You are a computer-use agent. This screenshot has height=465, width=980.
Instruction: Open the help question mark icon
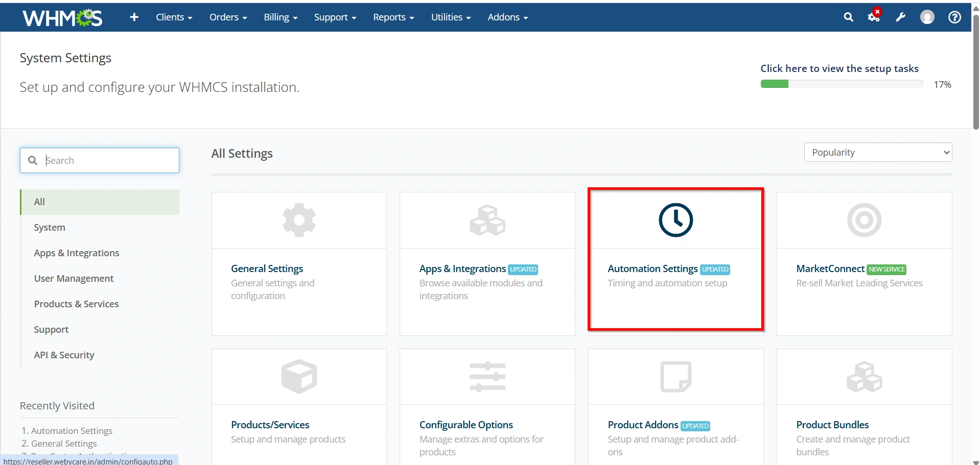(954, 17)
